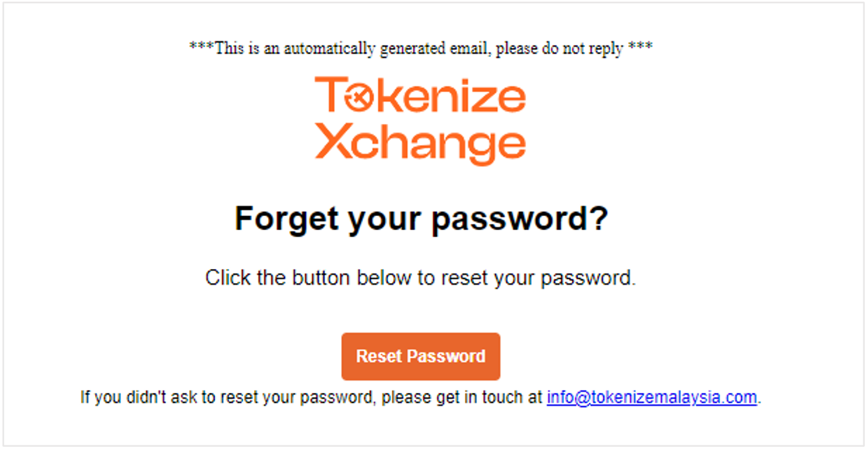Click the If you didn't ask sentence

pyautogui.click(x=421, y=397)
